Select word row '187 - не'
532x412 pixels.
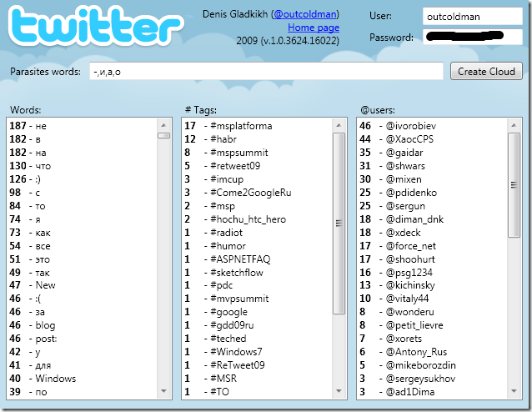(x=82, y=126)
